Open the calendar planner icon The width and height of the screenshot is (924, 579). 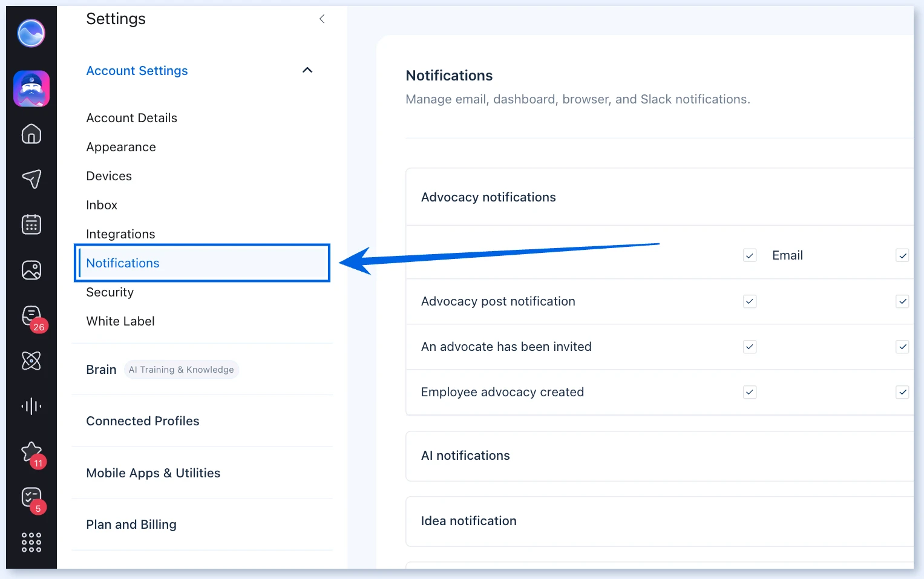click(x=31, y=224)
